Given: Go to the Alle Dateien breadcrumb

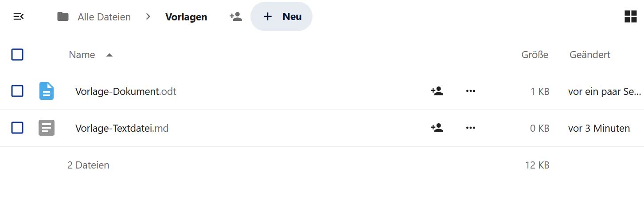Looking at the screenshot, I should pos(104,17).
